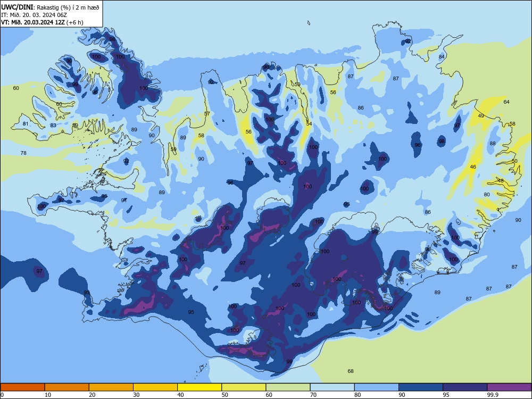Click the '95' legend tick label
Screen dimensions: 532x399
[x=446, y=395]
